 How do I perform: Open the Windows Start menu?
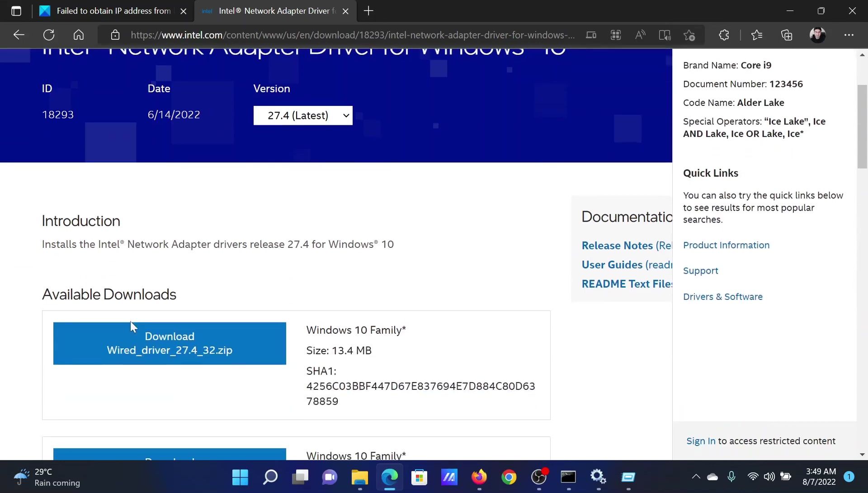240,477
